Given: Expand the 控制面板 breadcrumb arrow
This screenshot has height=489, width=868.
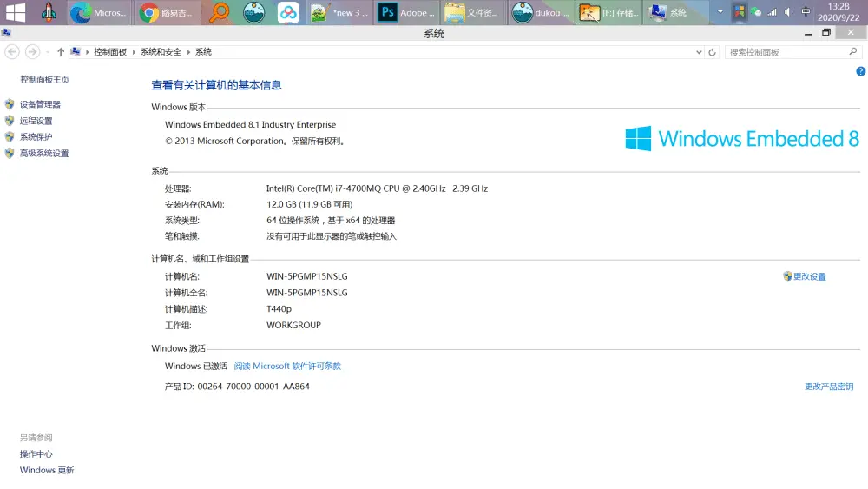Looking at the screenshot, I should [134, 52].
